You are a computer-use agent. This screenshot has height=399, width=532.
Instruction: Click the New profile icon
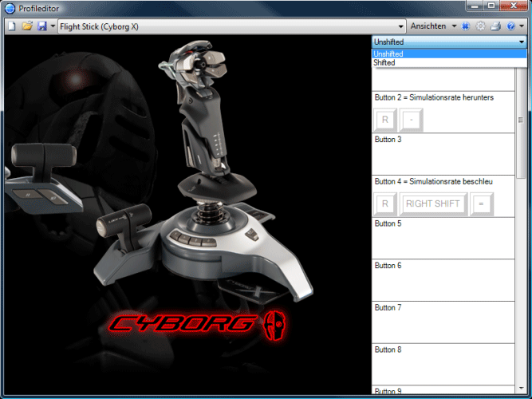point(11,26)
